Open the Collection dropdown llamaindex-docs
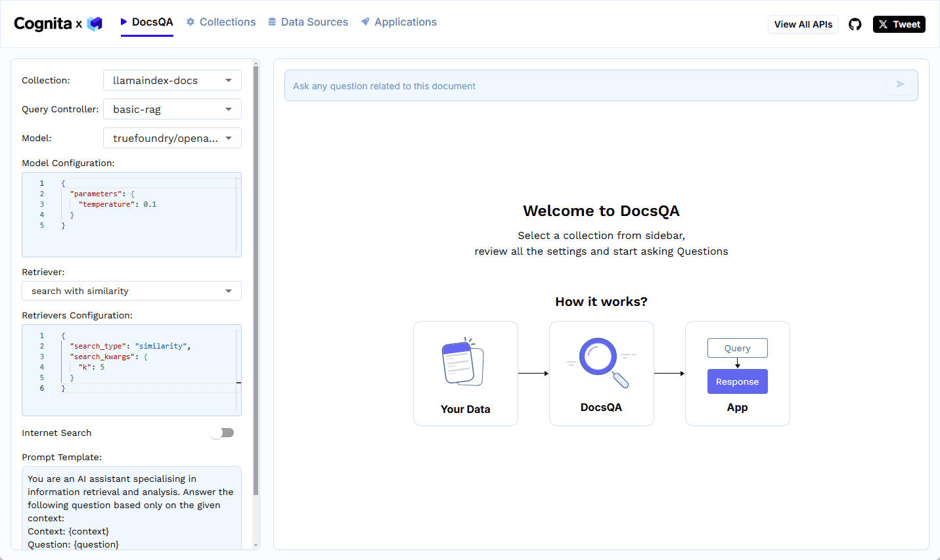 click(172, 80)
